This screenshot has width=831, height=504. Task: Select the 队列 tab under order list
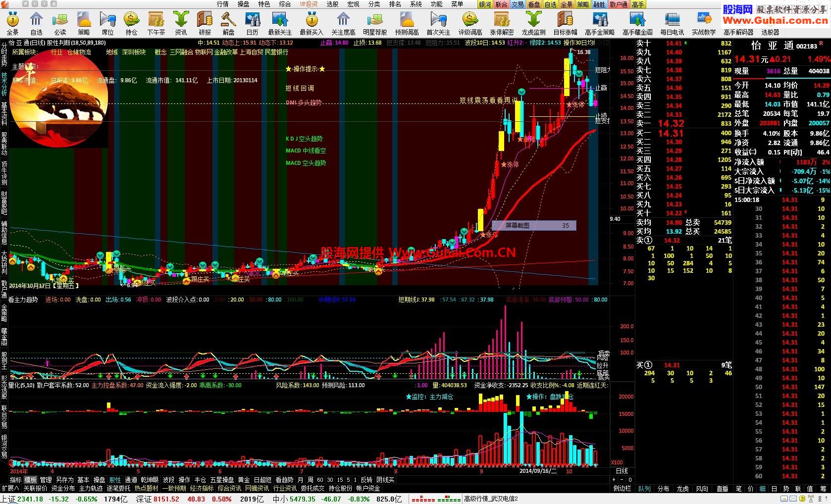click(x=644, y=489)
